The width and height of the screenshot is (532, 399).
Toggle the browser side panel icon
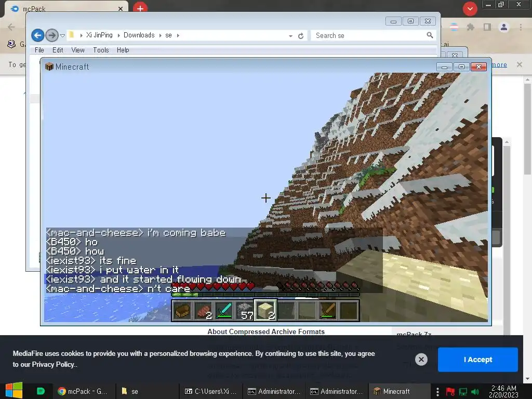tap(487, 27)
